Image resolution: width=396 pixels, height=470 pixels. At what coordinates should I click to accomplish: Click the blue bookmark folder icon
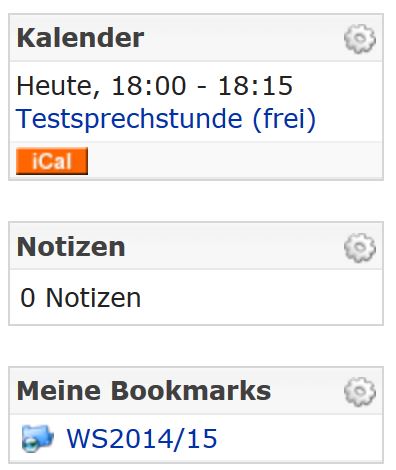pyautogui.click(x=37, y=438)
